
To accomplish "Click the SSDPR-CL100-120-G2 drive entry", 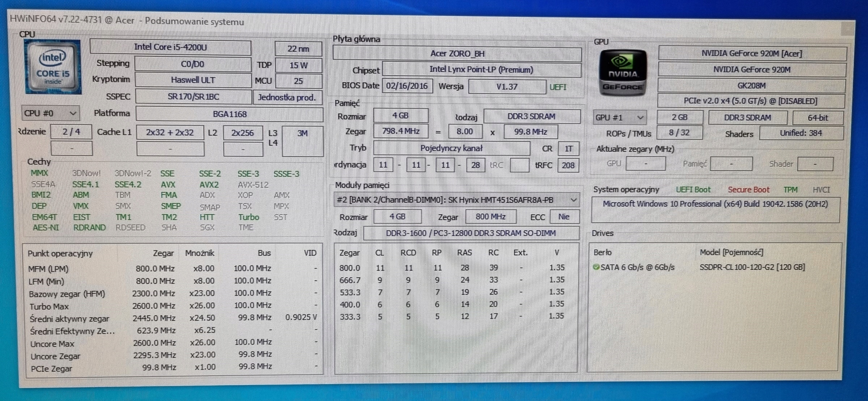I will tap(752, 267).
